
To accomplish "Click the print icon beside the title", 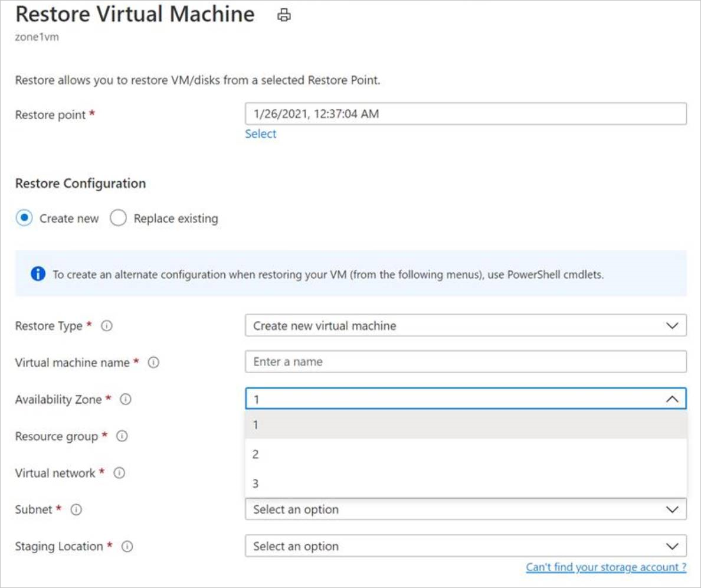I will [x=284, y=16].
